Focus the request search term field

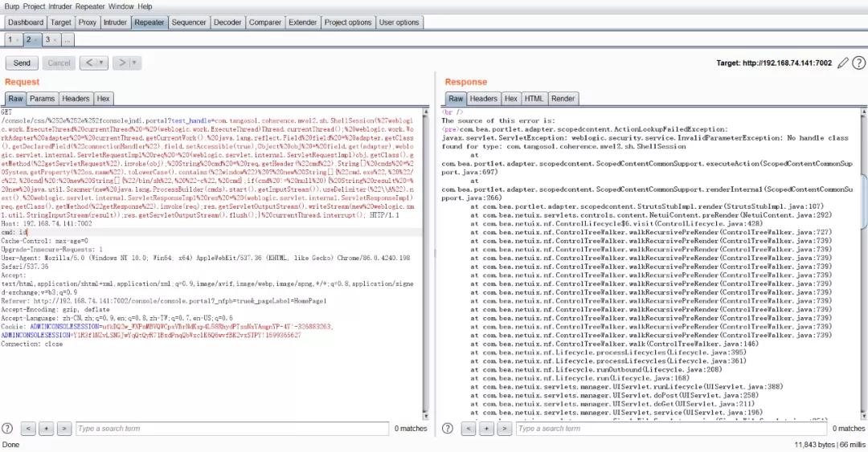232,428
